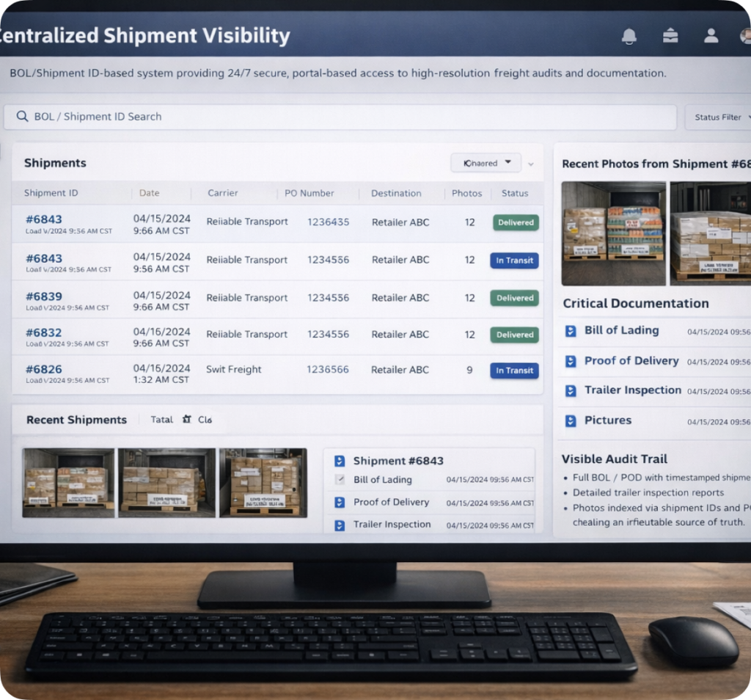
Task: Click the briefcase icon in header
Action: click(x=670, y=35)
